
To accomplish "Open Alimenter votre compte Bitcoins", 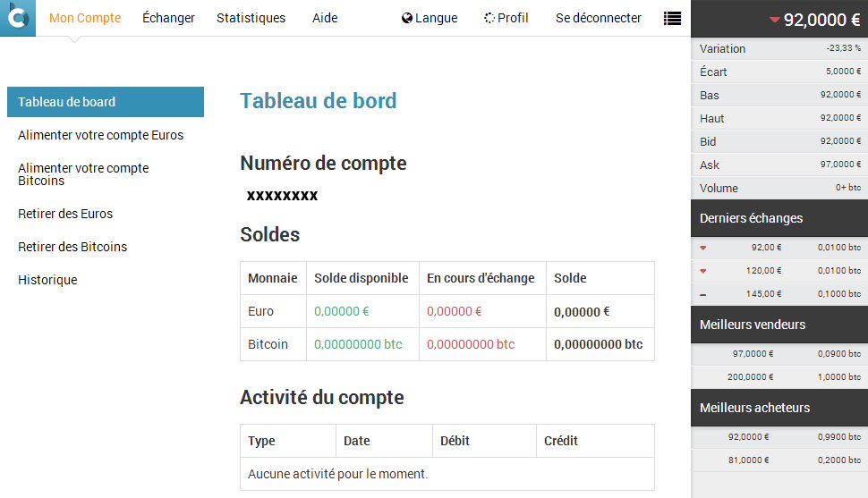I will pyautogui.click(x=83, y=174).
